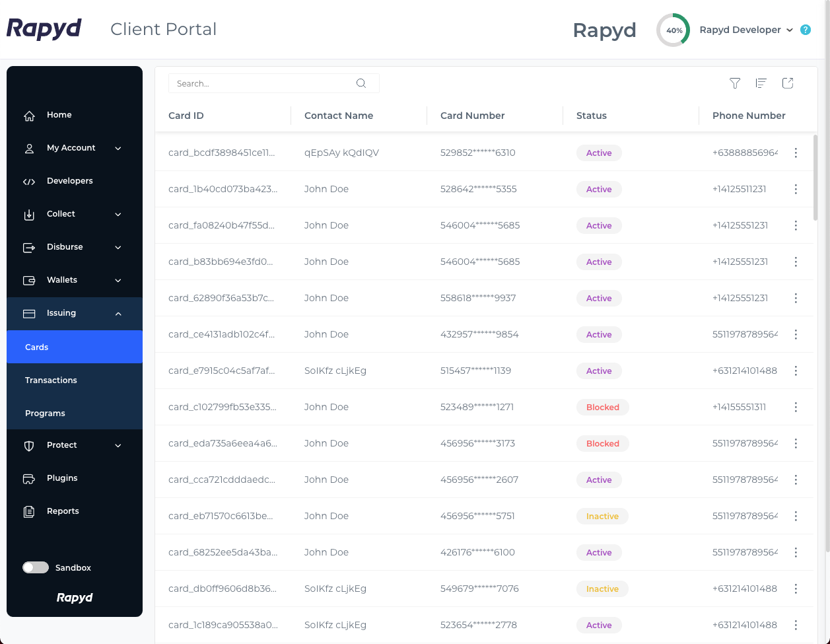This screenshot has height=644, width=830.
Task: Open row menu for card 456956******5751
Action: pyautogui.click(x=796, y=516)
